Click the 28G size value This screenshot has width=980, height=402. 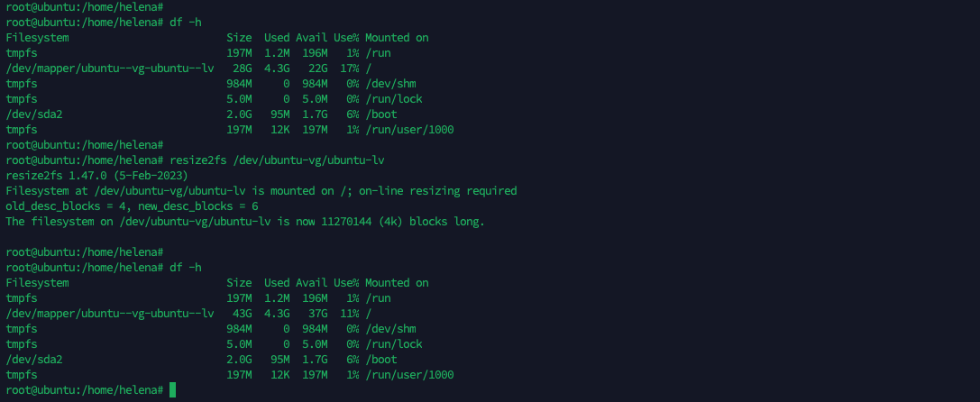(x=242, y=69)
